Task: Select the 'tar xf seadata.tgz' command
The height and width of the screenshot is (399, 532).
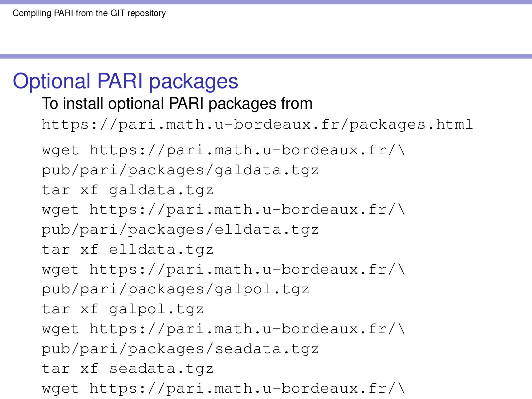Action: 128,369
